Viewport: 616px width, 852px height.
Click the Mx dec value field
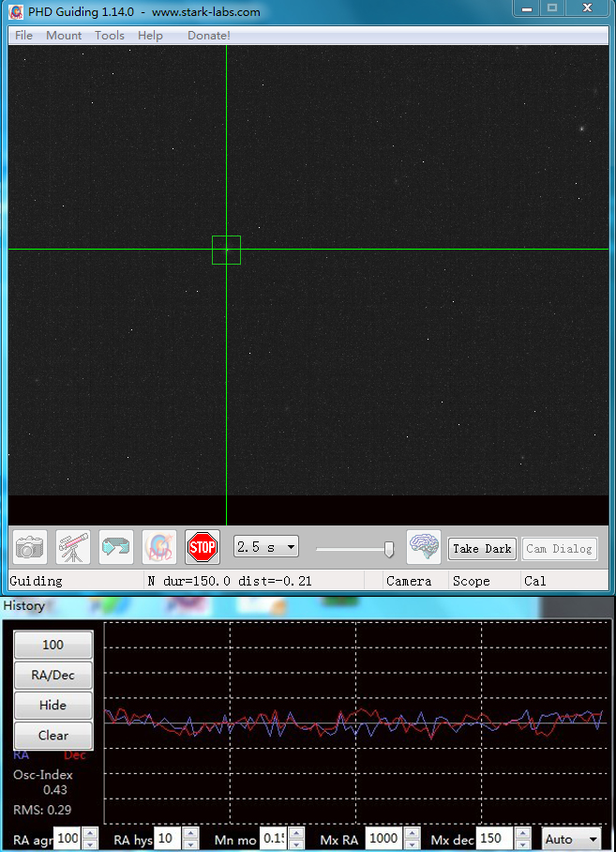pyautogui.click(x=494, y=839)
